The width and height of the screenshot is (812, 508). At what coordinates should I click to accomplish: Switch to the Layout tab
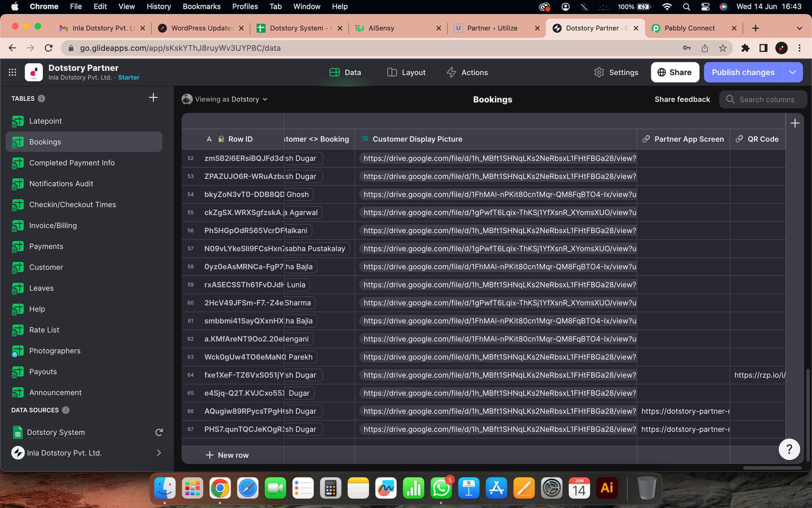tap(406, 72)
